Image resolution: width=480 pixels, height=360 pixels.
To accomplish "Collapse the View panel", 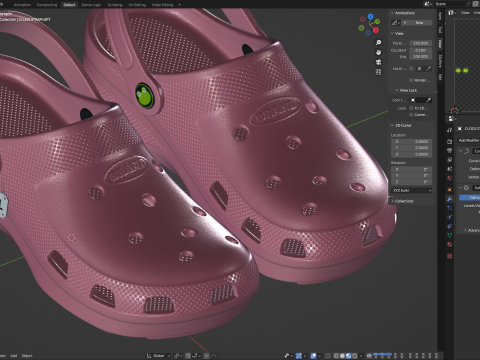I will [x=392, y=33].
